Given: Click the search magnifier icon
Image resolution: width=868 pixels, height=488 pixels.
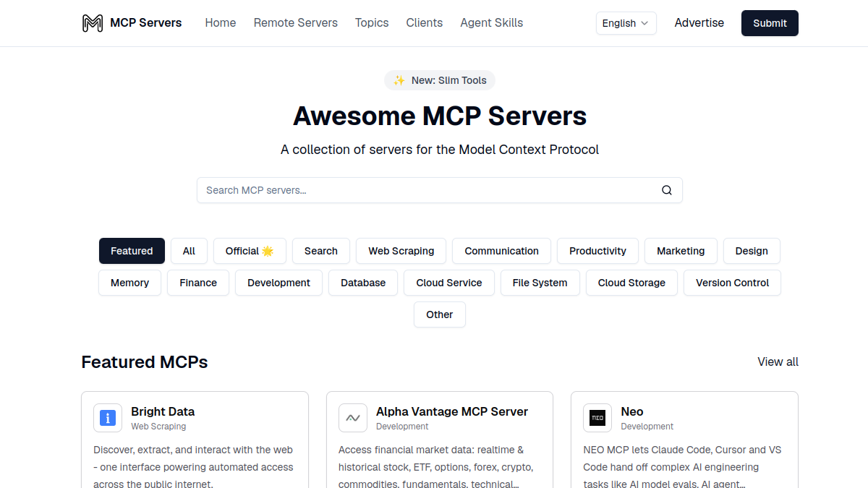Looking at the screenshot, I should (x=667, y=190).
